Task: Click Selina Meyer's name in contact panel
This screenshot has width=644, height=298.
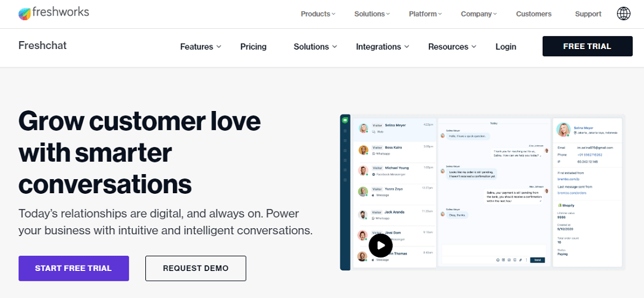Action: (x=584, y=128)
